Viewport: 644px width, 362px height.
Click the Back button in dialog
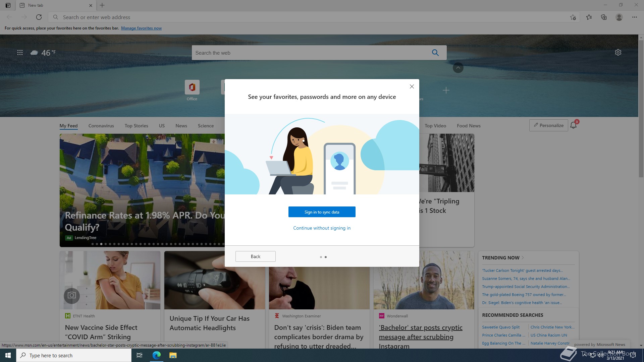pyautogui.click(x=256, y=256)
